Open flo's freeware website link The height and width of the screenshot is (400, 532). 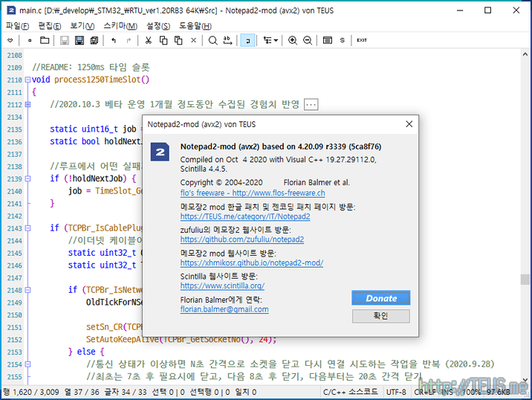(253, 193)
